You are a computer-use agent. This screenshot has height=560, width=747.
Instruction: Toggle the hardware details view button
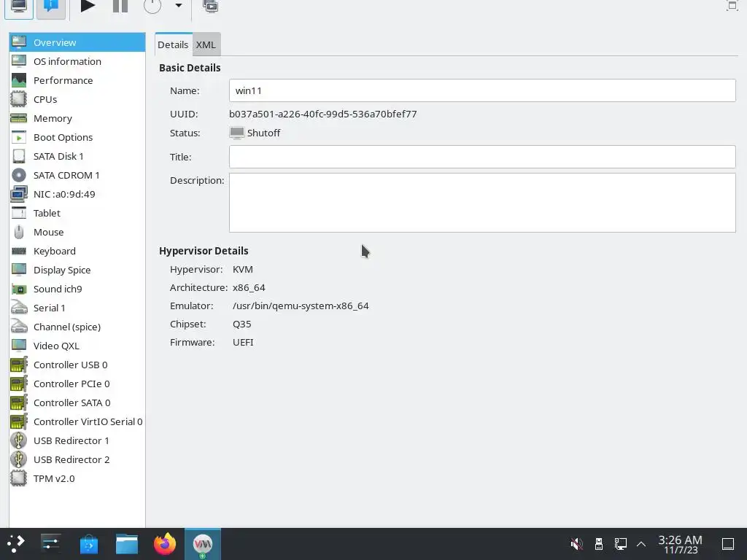point(51,7)
